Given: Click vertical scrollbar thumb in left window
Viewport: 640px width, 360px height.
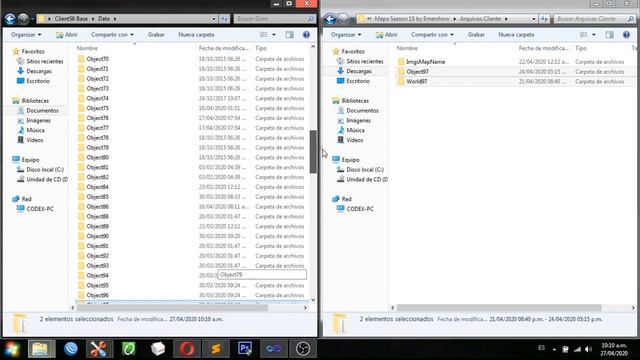Looking at the screenshot, I should 313,152.
